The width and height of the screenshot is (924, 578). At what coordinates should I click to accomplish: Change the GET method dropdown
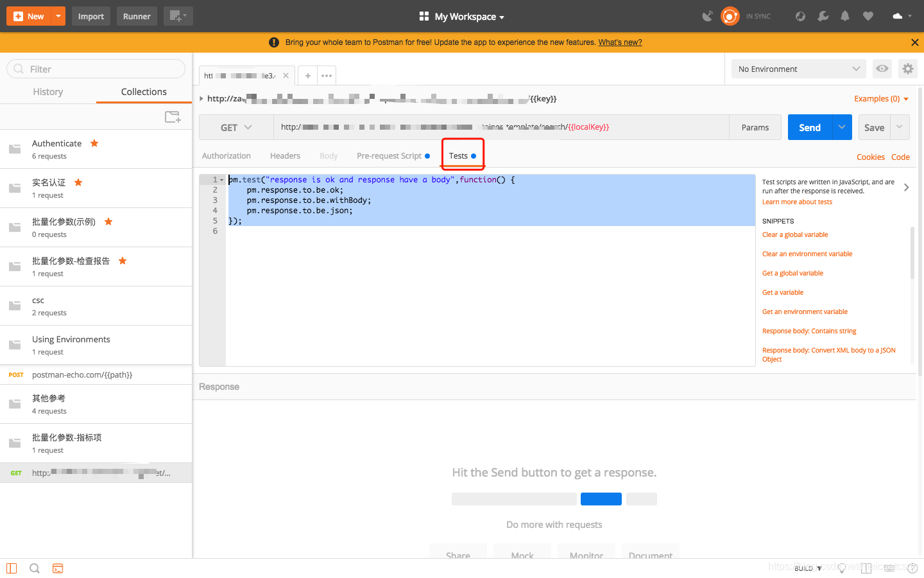tap(236, 127)
